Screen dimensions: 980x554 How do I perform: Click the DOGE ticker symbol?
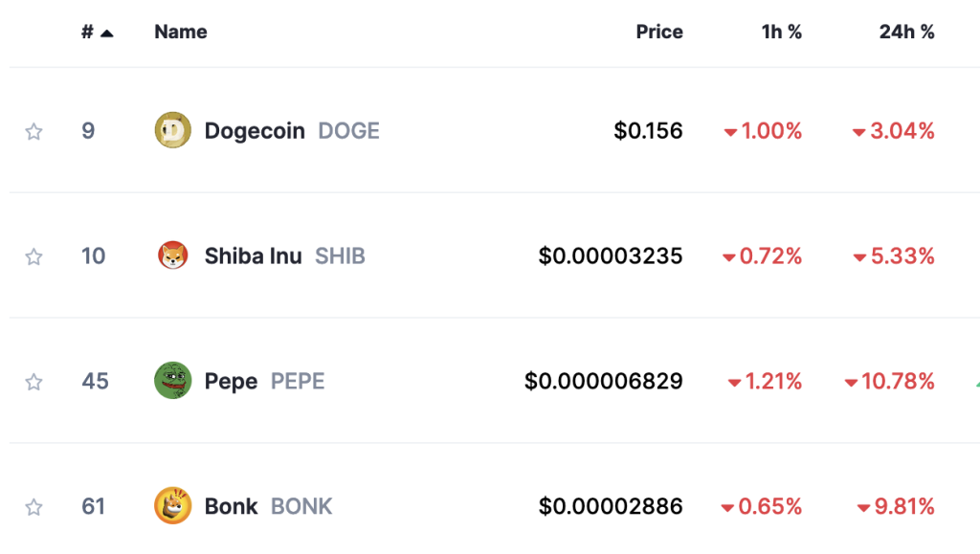pos(348,131)
